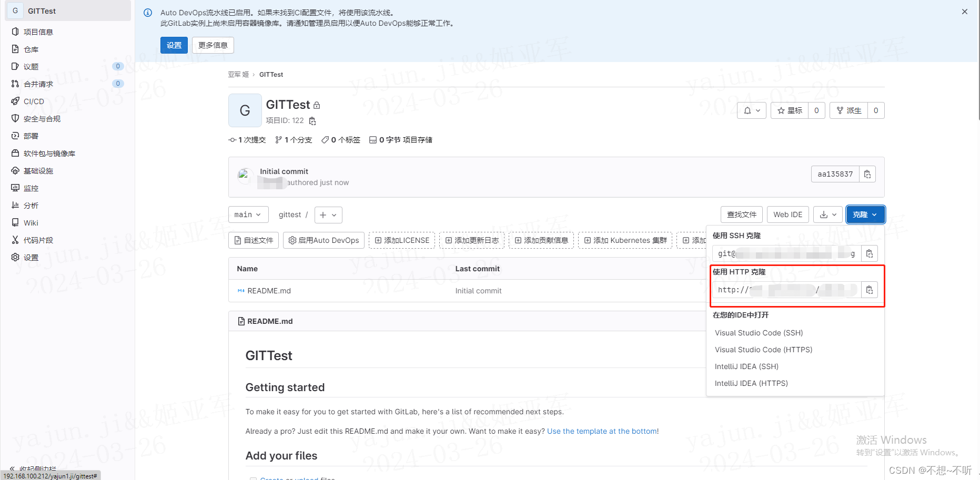
Task: Click the 查找文件 button
Action: click(x=742, y=215)
